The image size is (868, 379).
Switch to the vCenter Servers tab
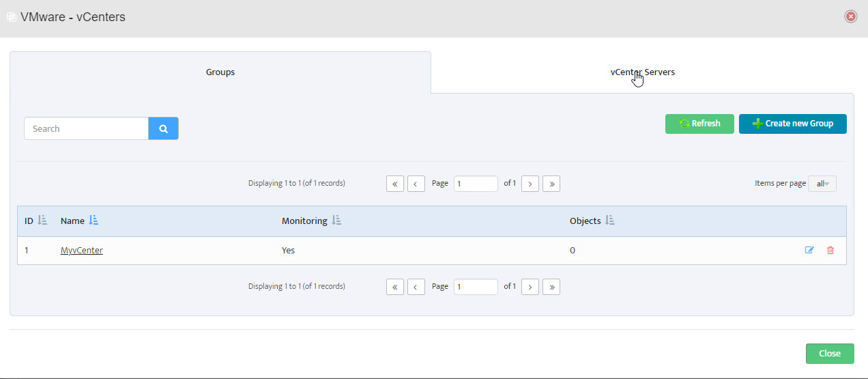tap(643, 72)
